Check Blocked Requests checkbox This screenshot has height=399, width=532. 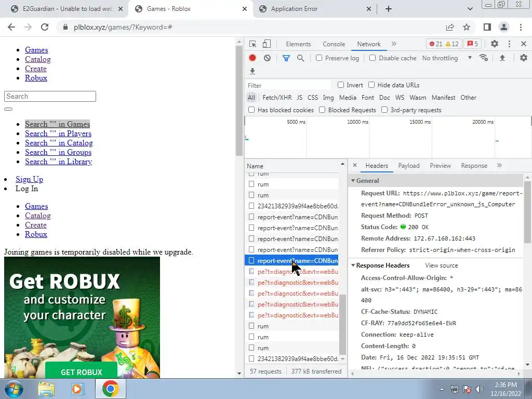coord(322,110)
